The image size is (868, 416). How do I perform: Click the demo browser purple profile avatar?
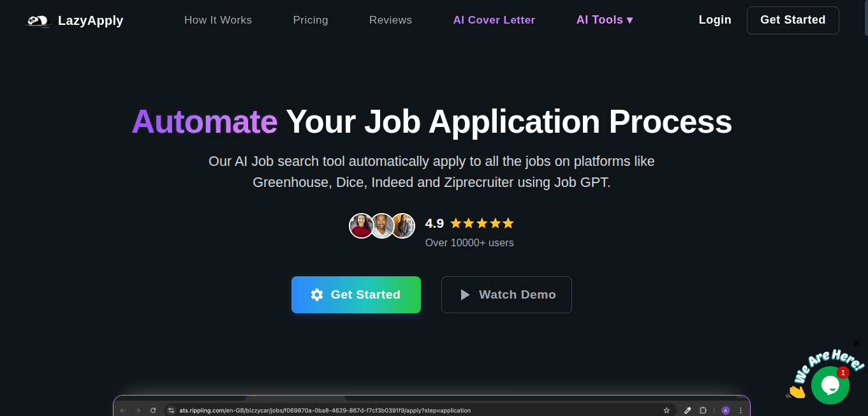tap(726, 410)
